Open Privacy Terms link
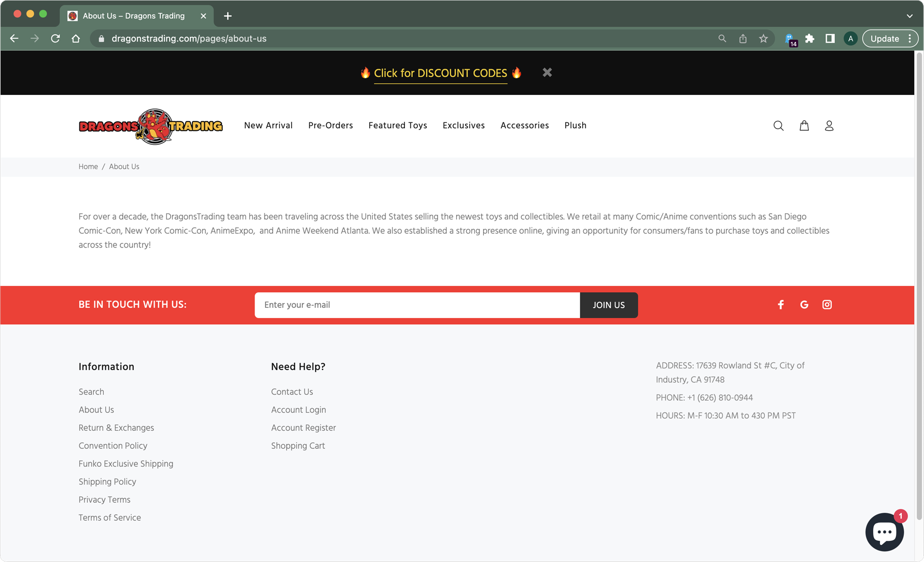 [x=104, y=500]
